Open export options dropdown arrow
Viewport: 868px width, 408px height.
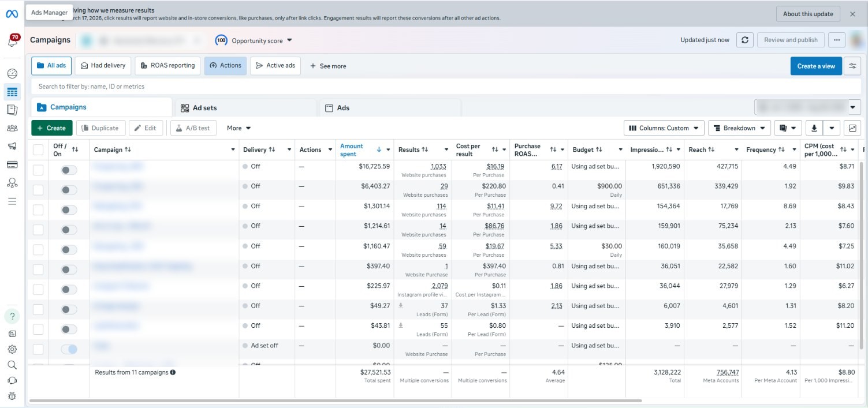point(832,128)
